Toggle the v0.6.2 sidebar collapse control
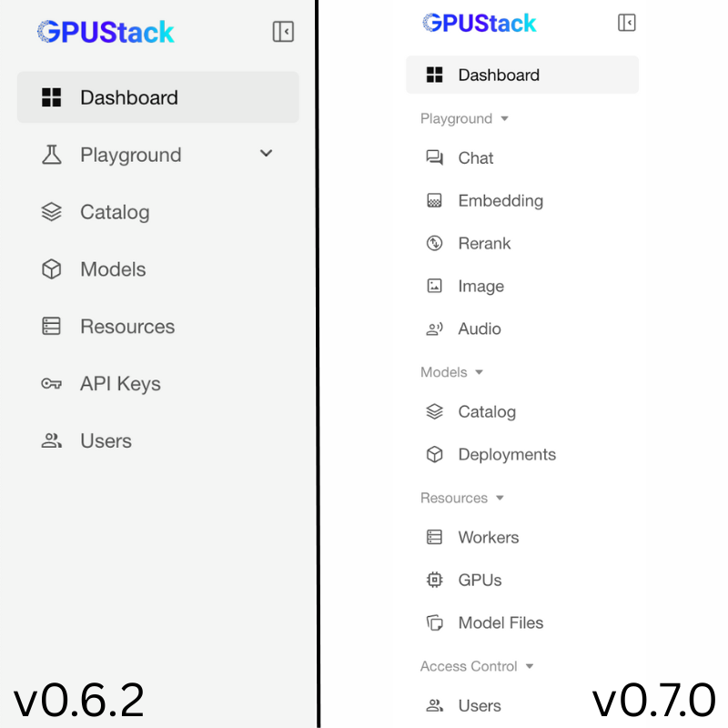728x728 pixels. [282, 31]
